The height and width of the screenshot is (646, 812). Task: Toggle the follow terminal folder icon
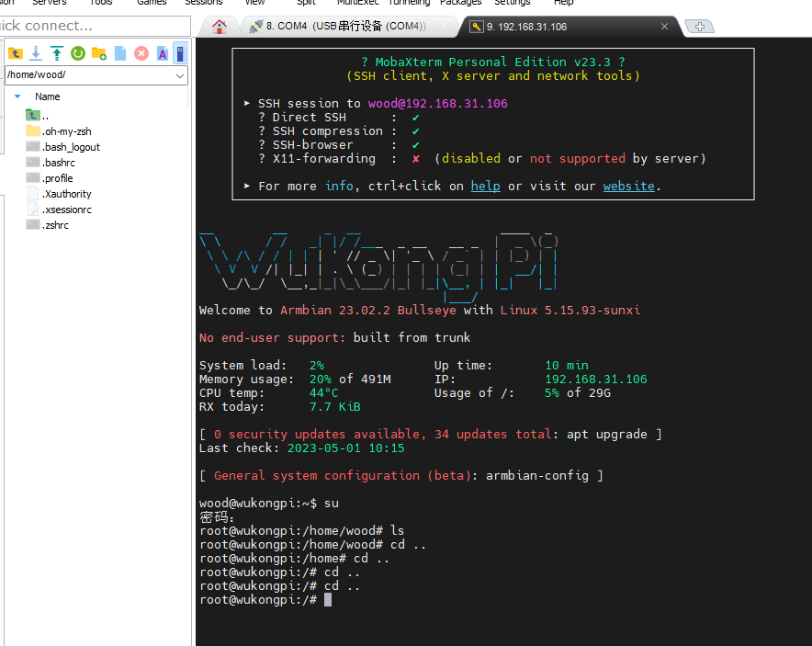coord(180,53)
